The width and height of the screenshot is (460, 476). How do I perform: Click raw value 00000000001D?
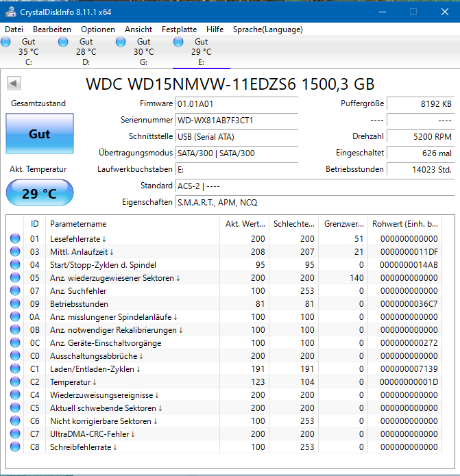pyautogui.click(x=409, y=382)
